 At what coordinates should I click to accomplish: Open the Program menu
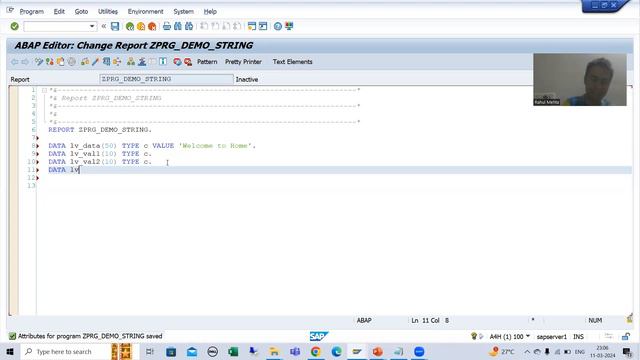point(31,11)
